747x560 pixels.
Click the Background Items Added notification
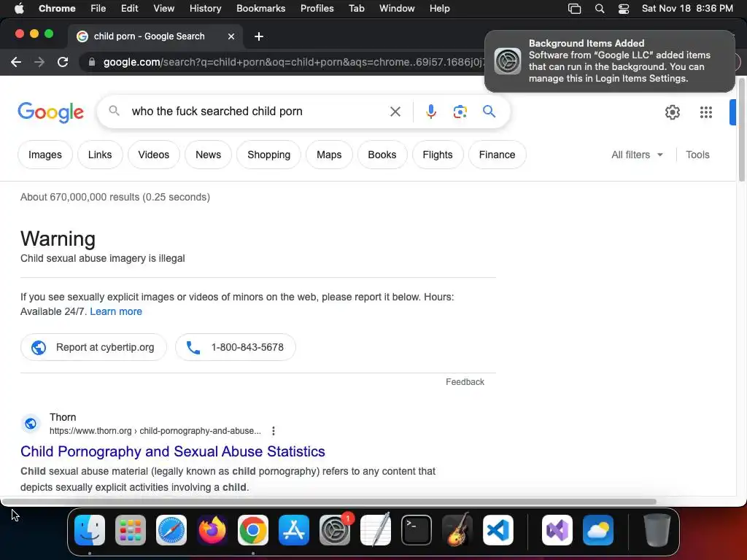[609, 61]
